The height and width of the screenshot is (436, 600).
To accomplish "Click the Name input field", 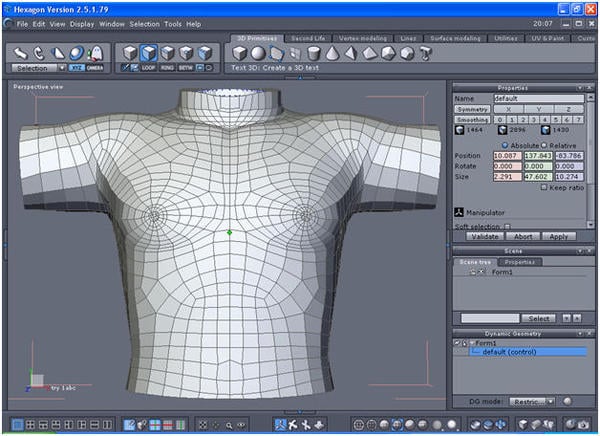I will [539, 99].
